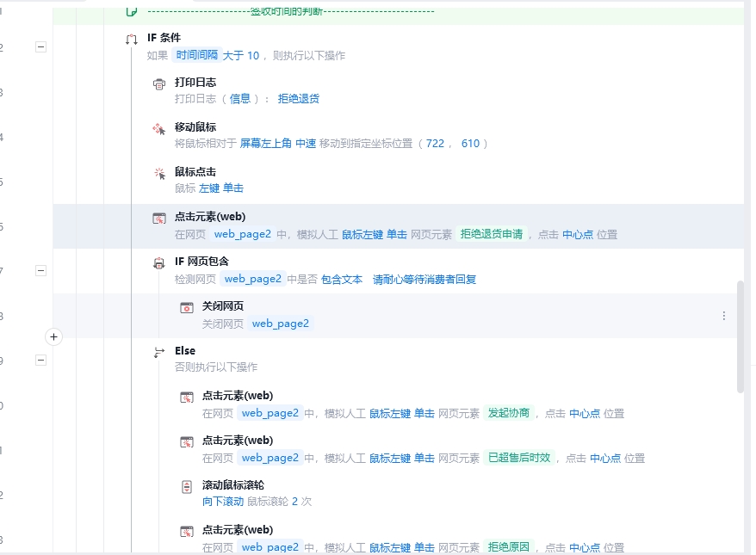Image resolution: width=756 pixels, height=555 pixels.
Task: Click the 鼠标点击 step icon
Action: click(x=158, y=174)
